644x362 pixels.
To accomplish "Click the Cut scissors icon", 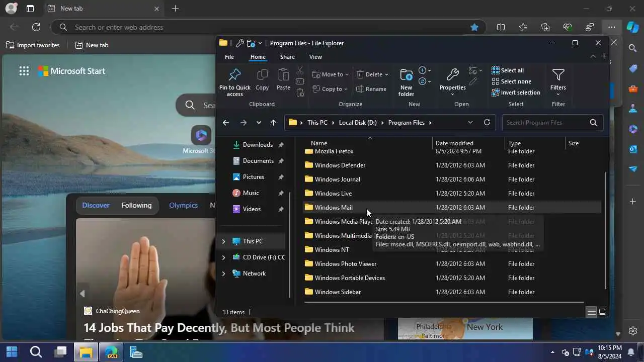I will (300, 70).
